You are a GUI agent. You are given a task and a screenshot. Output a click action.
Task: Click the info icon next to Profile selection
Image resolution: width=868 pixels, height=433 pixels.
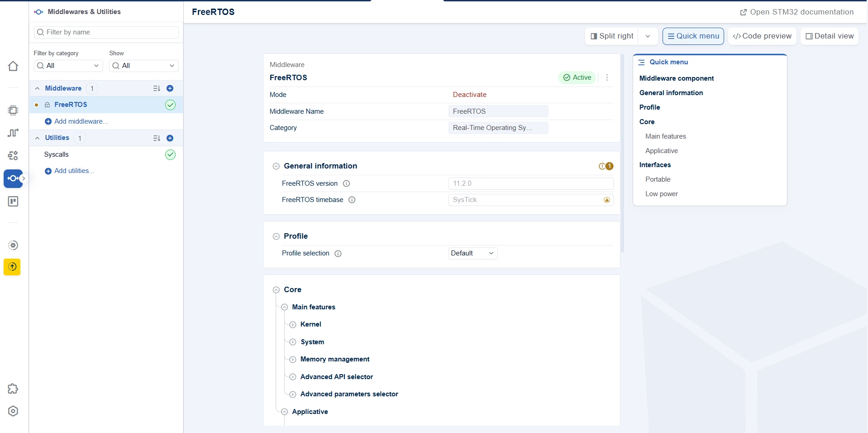pyautogui.click(x=338, y=254)
